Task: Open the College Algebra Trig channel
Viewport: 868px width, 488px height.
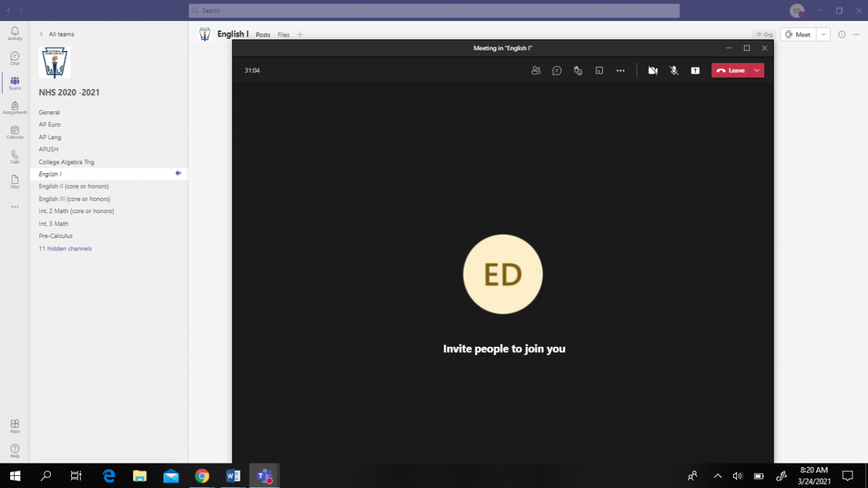Action: 66,162
